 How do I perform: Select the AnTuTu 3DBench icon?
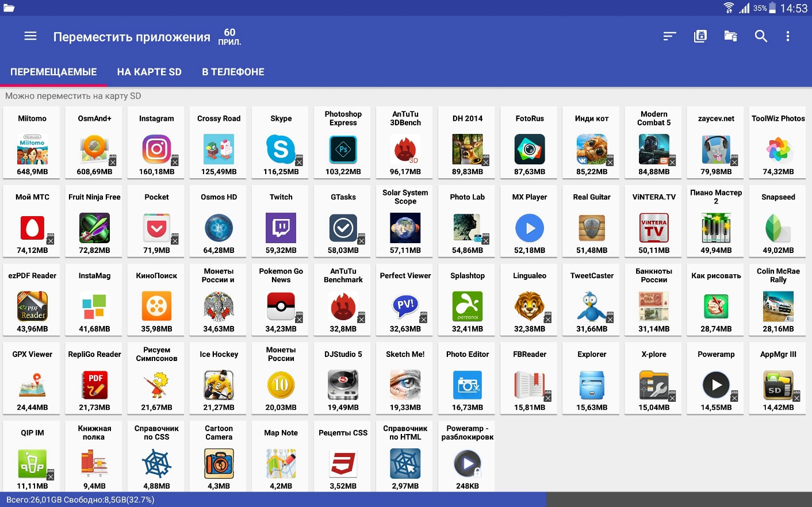pos(405,149)
